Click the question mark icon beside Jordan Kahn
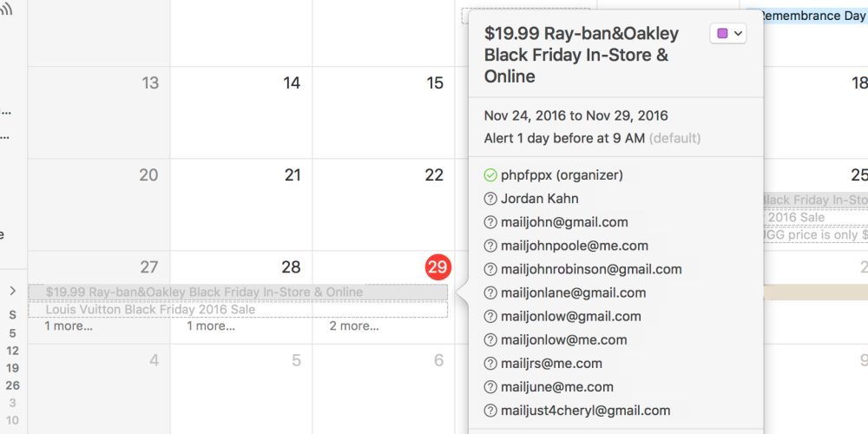The image size is (868, 434). (490, 199)
